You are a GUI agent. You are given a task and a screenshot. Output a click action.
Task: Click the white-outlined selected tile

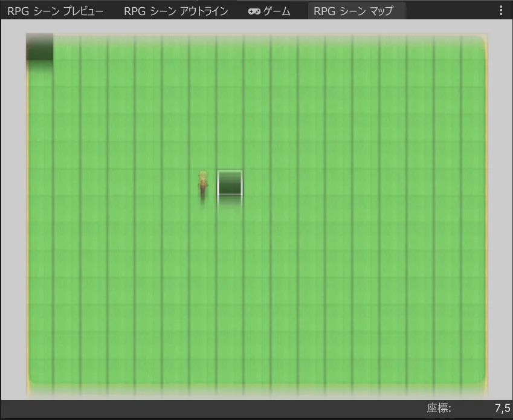pyautogui.click(x=230, y=183)
